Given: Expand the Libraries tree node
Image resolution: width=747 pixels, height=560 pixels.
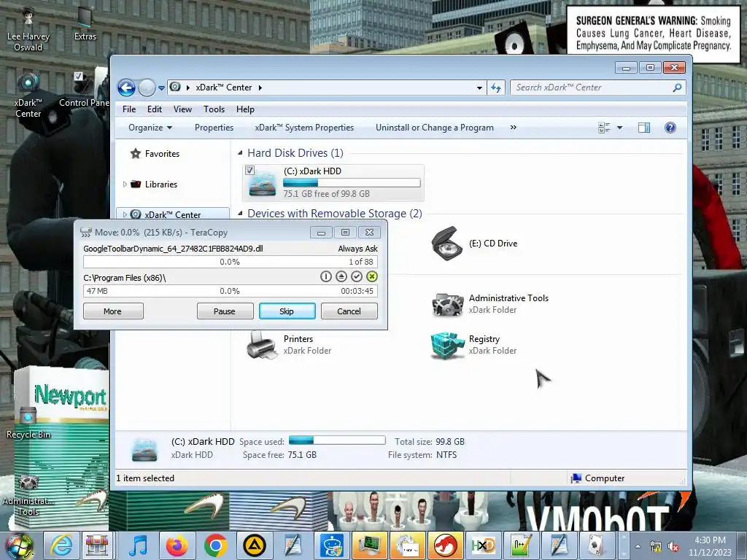Looking at the screenshot, I should tap(125, 184).
